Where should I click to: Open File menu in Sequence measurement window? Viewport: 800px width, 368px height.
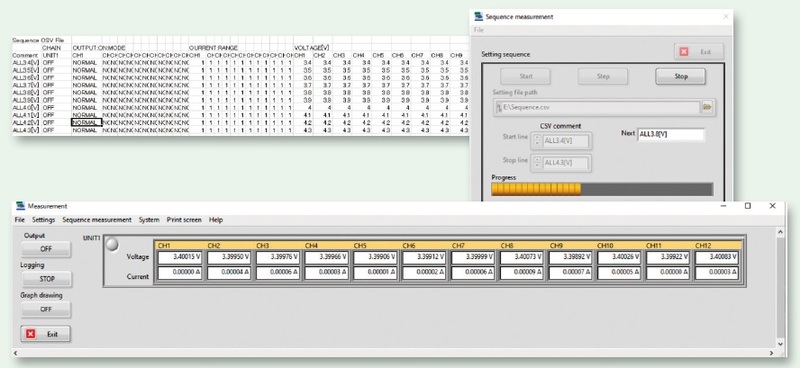pyautogui.click(x=479, y=30)
